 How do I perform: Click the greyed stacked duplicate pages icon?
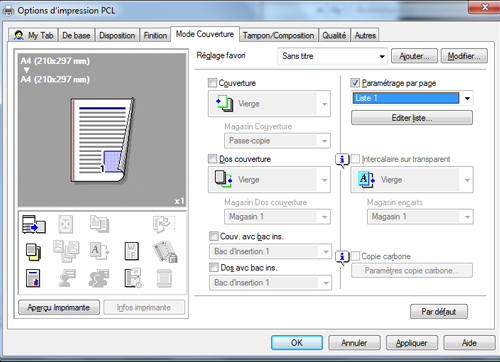click(x=99, y=224)
